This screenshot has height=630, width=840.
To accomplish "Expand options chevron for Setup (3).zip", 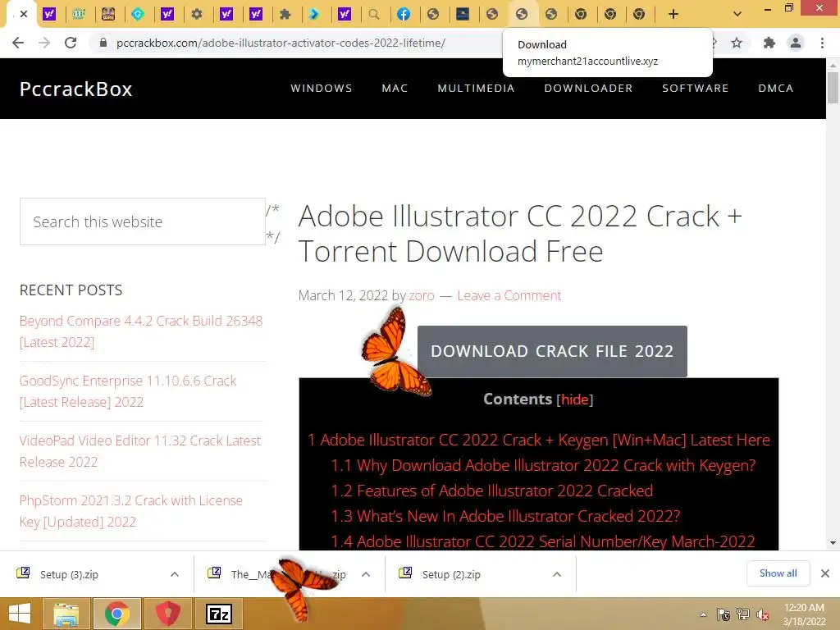I will click(175, 574).
